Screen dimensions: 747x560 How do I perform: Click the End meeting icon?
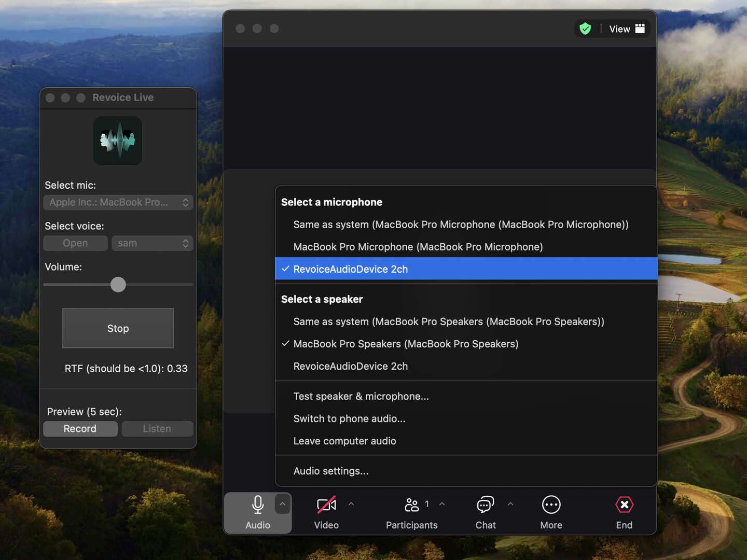[624, 505]
